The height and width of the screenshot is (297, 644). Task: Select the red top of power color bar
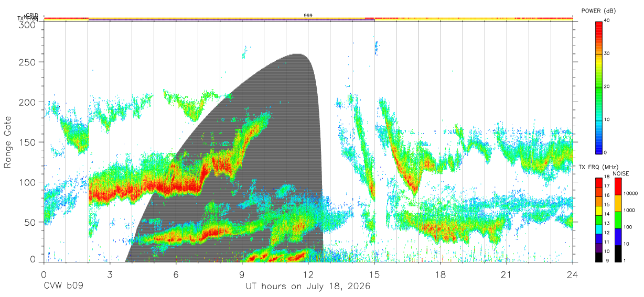[598, 29]
